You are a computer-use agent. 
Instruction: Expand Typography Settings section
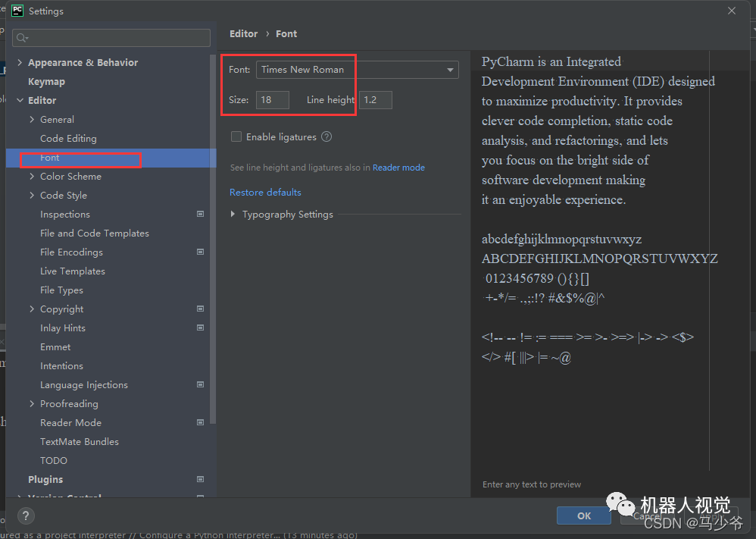coord(233,214)
